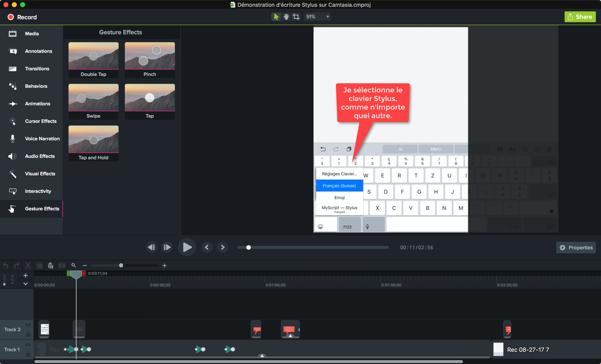Click the timeline magnifier zoom icon
The height and width of the screenshot is (364, 601).
click(x=73, y=266)
